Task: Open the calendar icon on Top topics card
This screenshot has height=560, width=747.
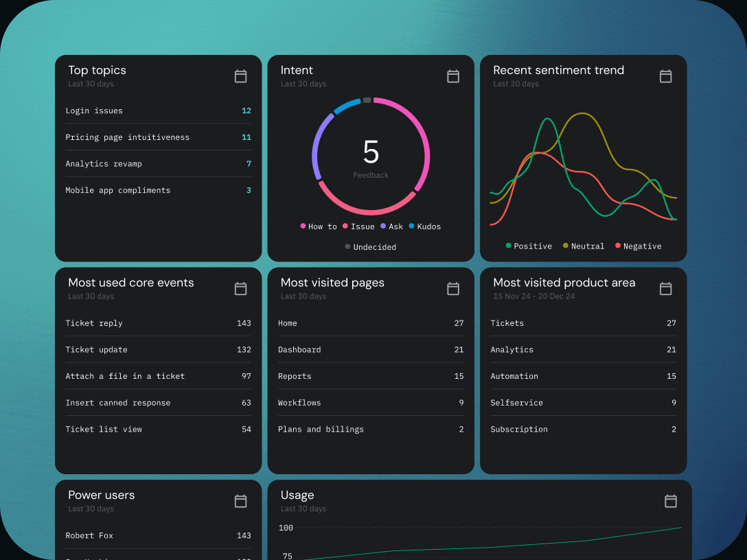Action: (240, 76)
